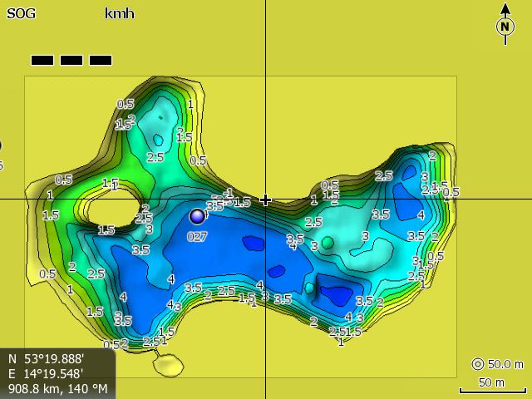Click the 50.0 m range ring icon
Image resolution: width=532 pixels, height=399 pixels.
click(x=477, y=364)
